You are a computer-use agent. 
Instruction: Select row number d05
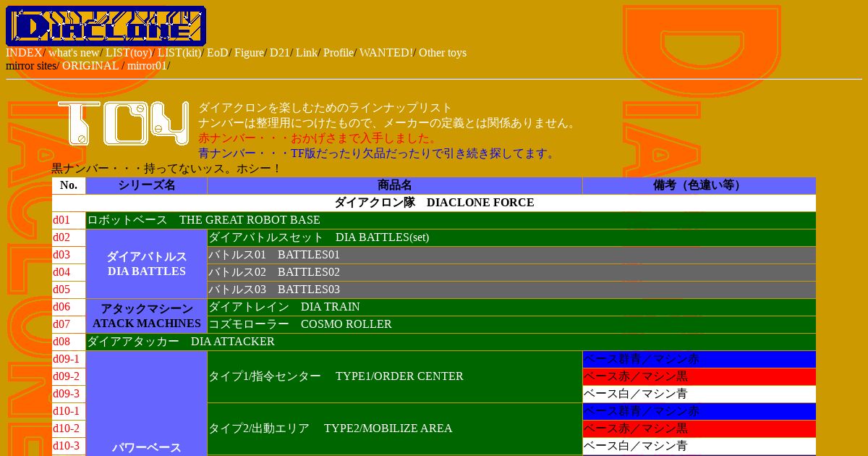click(x=69, y=290)
